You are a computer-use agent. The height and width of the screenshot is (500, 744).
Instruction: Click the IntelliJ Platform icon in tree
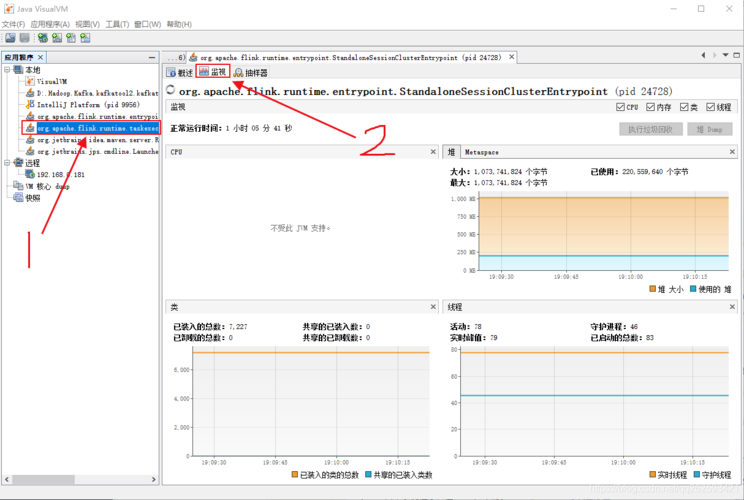(x=30, y=104)
